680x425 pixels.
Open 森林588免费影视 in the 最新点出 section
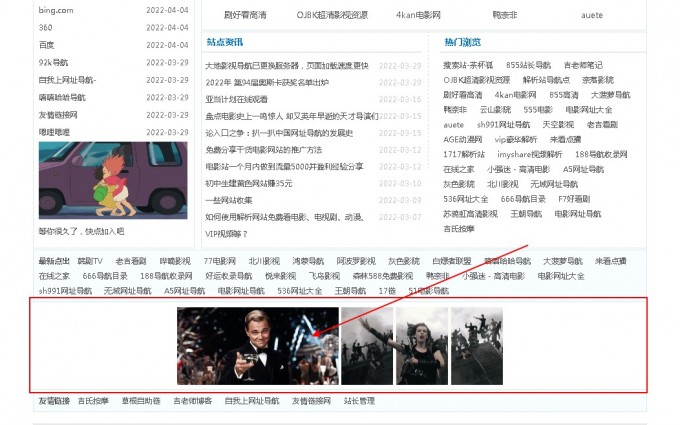[383, 276]
